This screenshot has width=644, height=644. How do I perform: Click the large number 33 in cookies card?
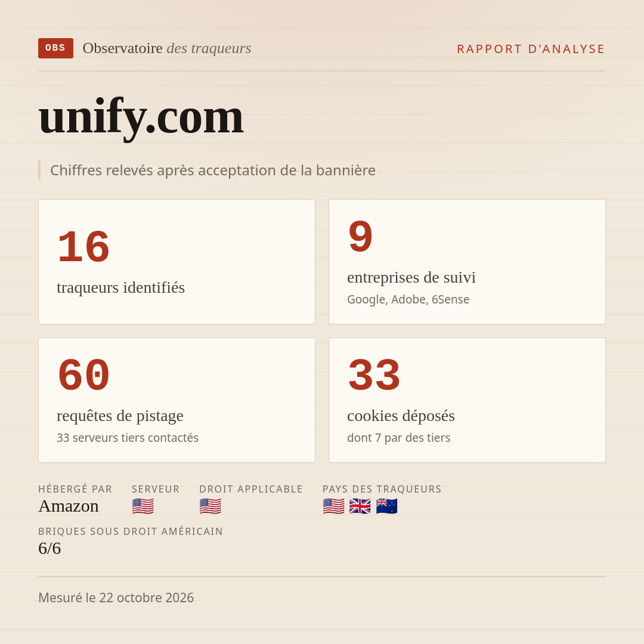[x=374, y=376]
